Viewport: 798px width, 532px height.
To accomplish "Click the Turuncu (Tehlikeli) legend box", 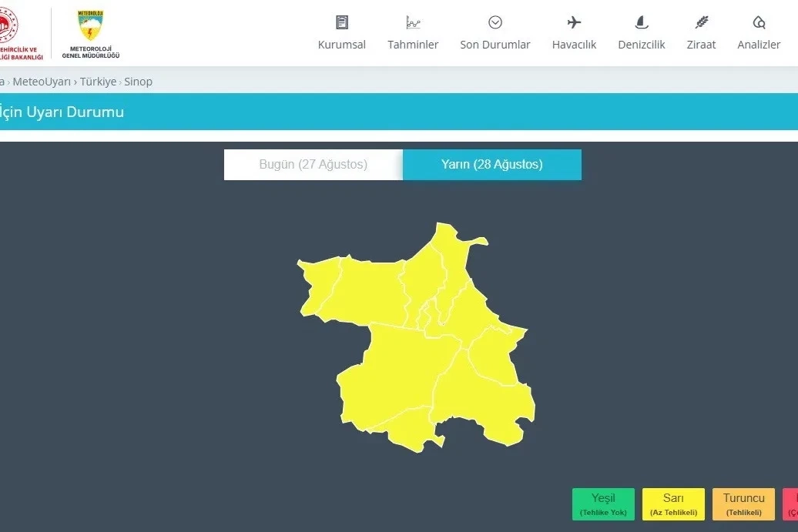I will click(x=744, y=504).
